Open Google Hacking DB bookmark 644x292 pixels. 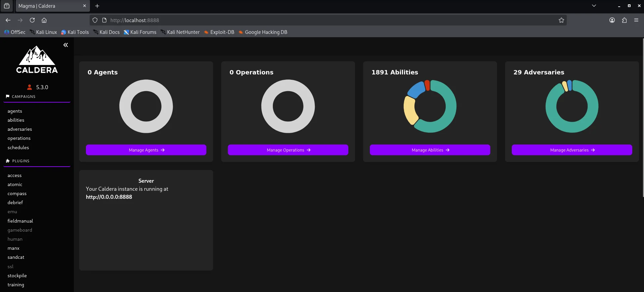tap(263, 32)
